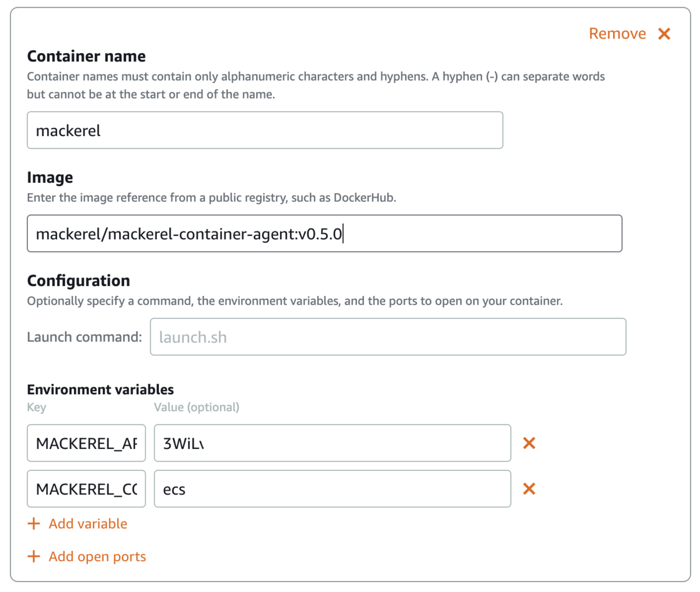700x592 pixels.
Task: Click the X icon beside Remove
Action: coord(664,34)
